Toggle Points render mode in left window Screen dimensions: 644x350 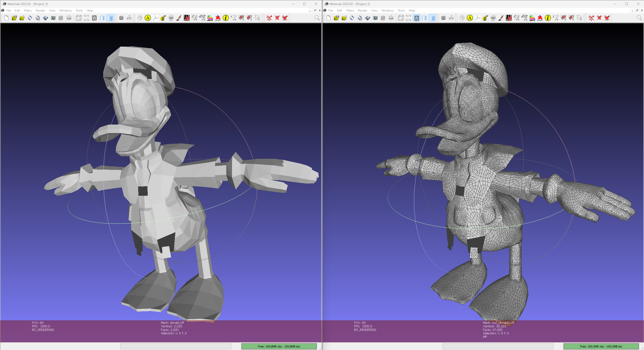point(87,18)
